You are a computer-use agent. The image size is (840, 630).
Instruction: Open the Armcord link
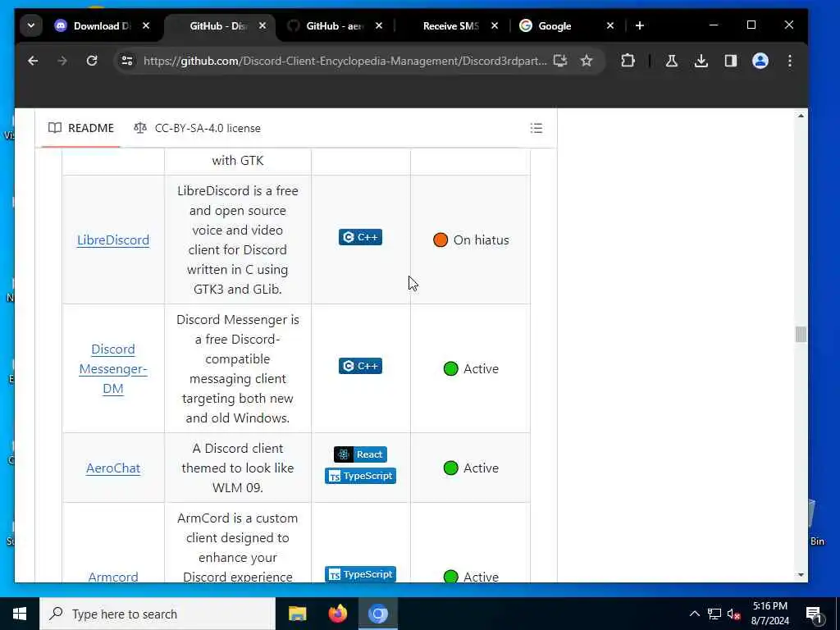point(113,577)
